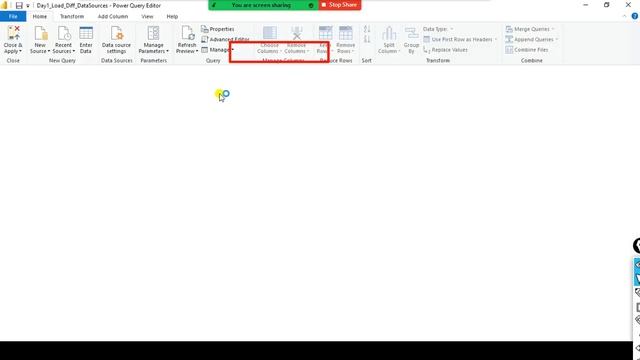The image size is (640, 360).
Task: Switch to the Add Column tab
Action: [x=113, y=16]
